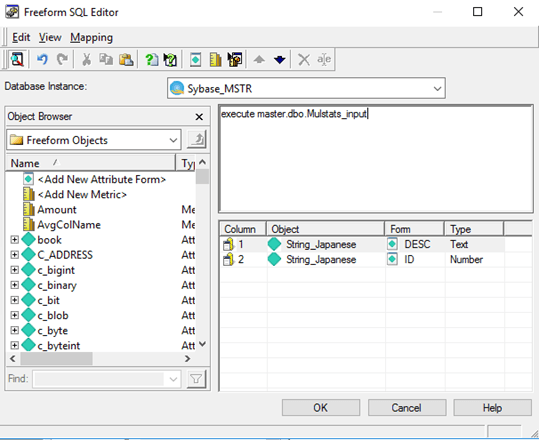Expand the book attribute node
The image size is (539, 440).
click(x=14, y=240)
